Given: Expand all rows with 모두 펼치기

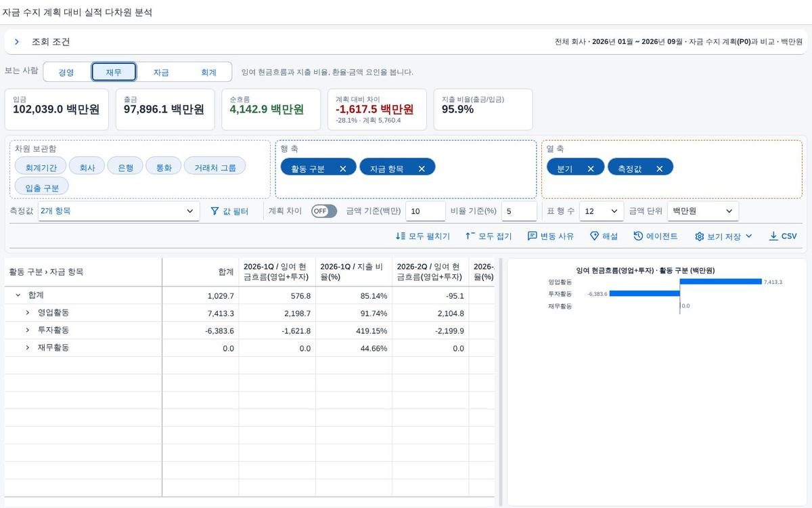Looking at the screenshot, I should (x=423, y=236).
